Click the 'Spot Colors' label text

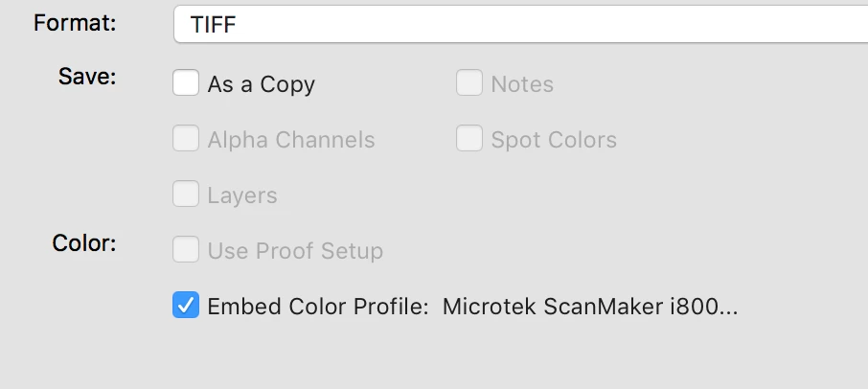pos(554,140)
